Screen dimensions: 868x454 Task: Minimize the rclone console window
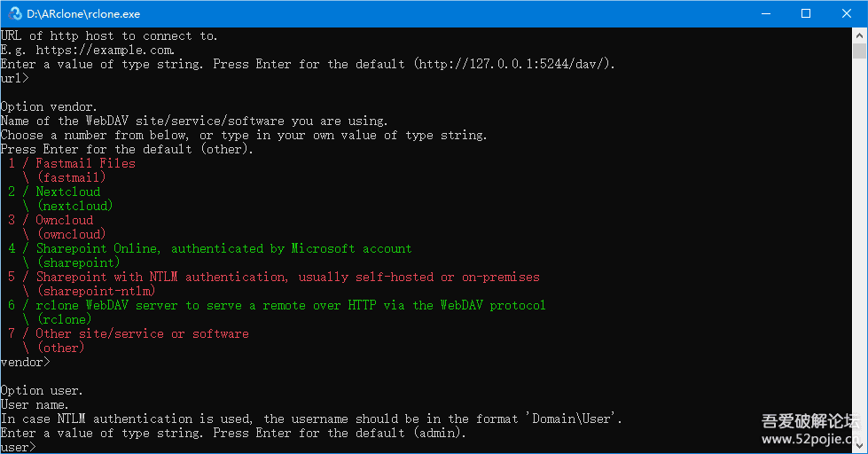coord(764,13)
